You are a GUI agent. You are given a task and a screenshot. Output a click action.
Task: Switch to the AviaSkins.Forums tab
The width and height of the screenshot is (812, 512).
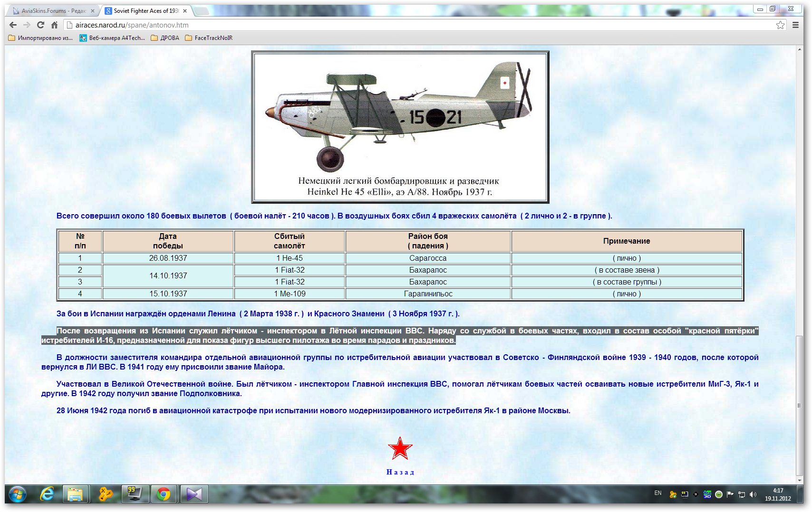click(54, 11)
